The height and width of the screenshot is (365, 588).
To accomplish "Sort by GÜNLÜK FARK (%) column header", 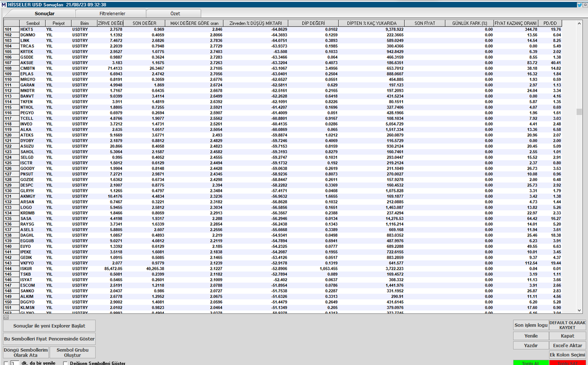I will [x=469, y=23].
